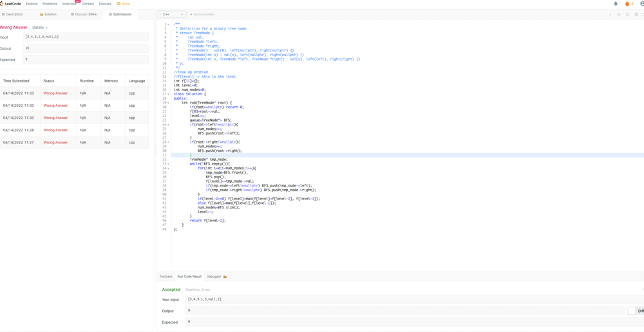This screenshot has height=332, width=644.
Task: Click the code line 'return f[level-1];'
Action: [x=208, y=221]
